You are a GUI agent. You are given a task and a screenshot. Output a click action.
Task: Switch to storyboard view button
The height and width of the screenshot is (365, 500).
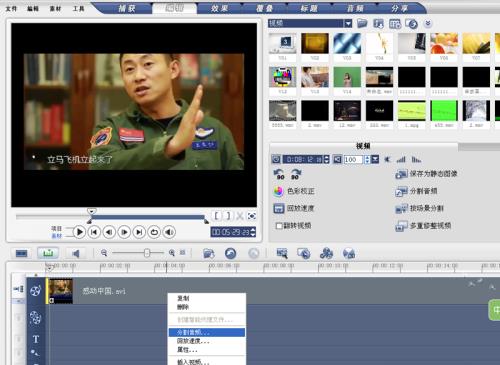(x=22, y=253)
